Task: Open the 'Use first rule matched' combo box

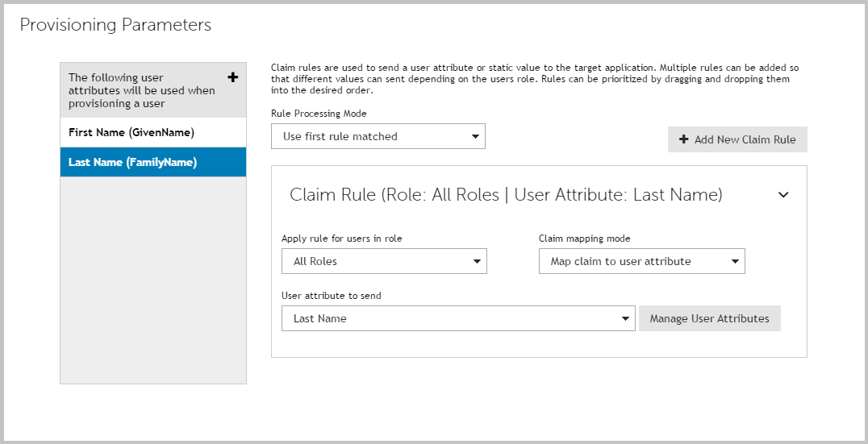Action: click(x=378, y=136)
